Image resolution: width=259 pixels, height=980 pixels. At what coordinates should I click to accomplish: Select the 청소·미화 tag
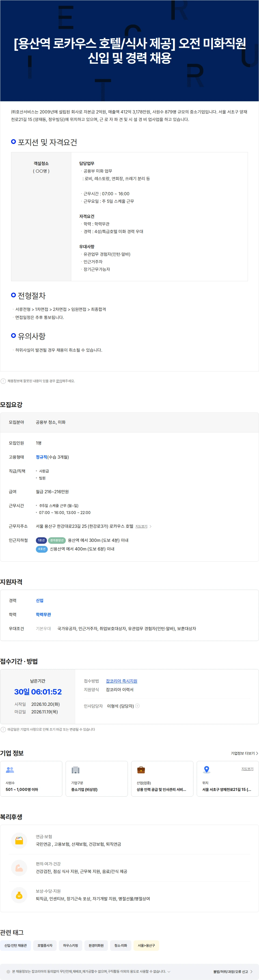[x=121, y=945]
